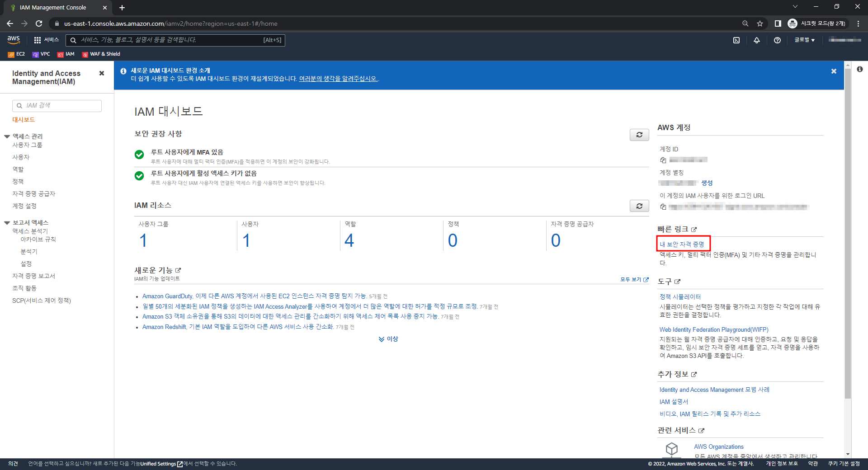Click 의견 feedback in the footer
Viewport: 868px width, 470px height.
click(x=13, y=464)
